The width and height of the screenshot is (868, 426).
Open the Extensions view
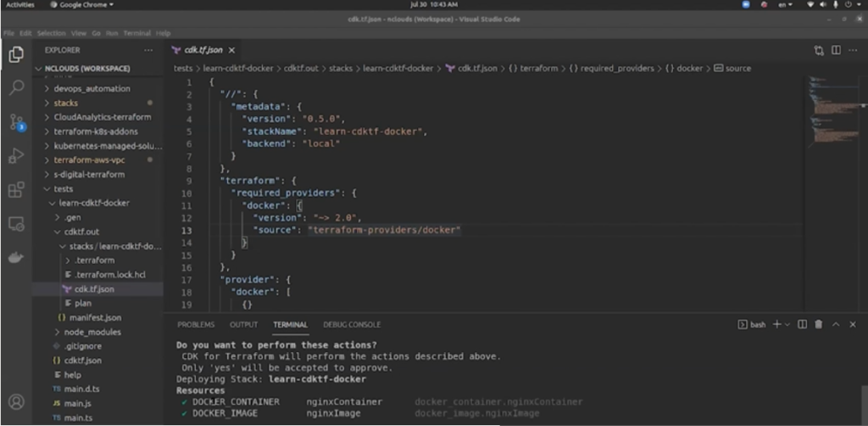(16, 190)
